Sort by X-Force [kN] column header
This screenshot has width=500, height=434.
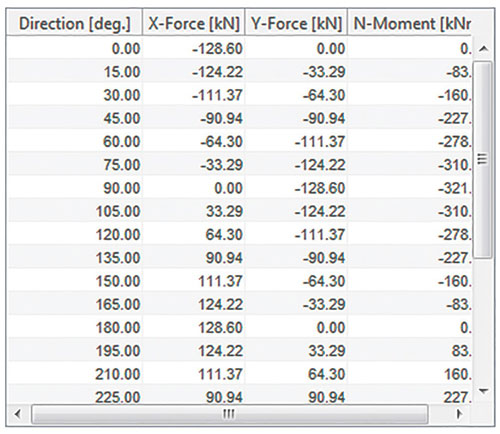click(194, 23)
